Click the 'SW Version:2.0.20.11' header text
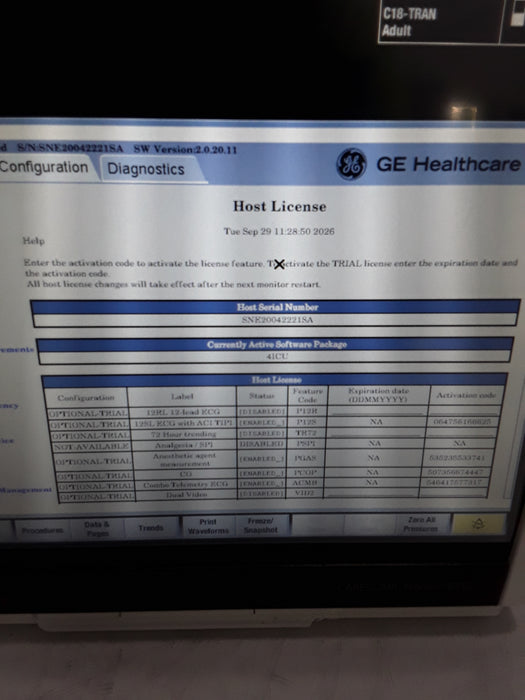The height and width of the screenshot is (700, 525). [x=185, y=150]
